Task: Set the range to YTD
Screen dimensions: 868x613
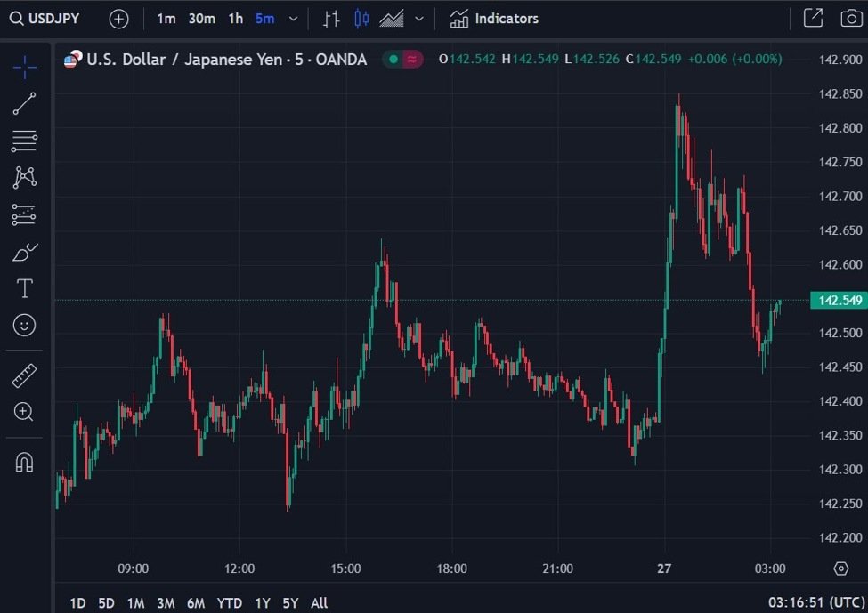Action: 229,603
